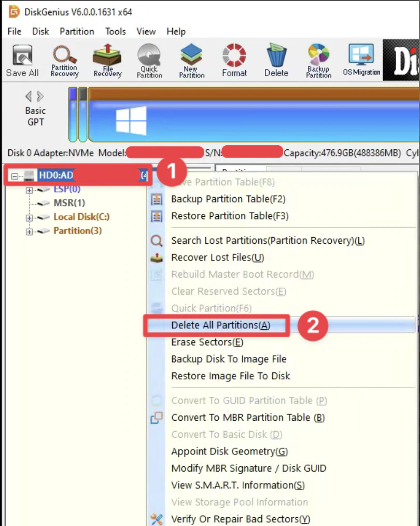Viewport: 420px width, 526px height.
Task: Click the Save All toolbar icon
Action: click(x=22, y=61)
